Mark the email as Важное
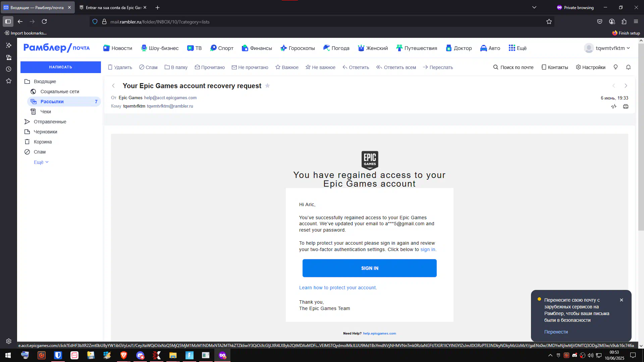Screen dimensions: 644x362 pyautogui.click(x=287, y=67)
